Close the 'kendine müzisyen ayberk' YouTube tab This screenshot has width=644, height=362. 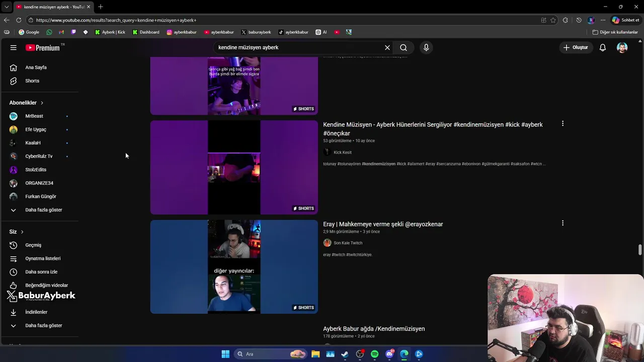click(x=89, y=7)
